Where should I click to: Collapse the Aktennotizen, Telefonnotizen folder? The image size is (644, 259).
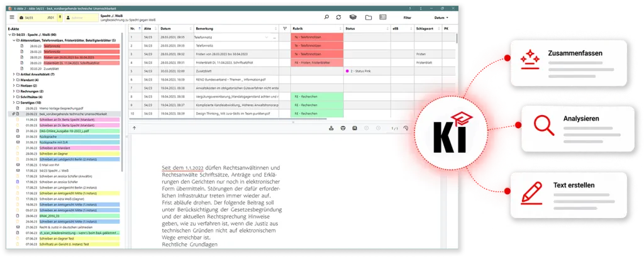tap(14, 40)
